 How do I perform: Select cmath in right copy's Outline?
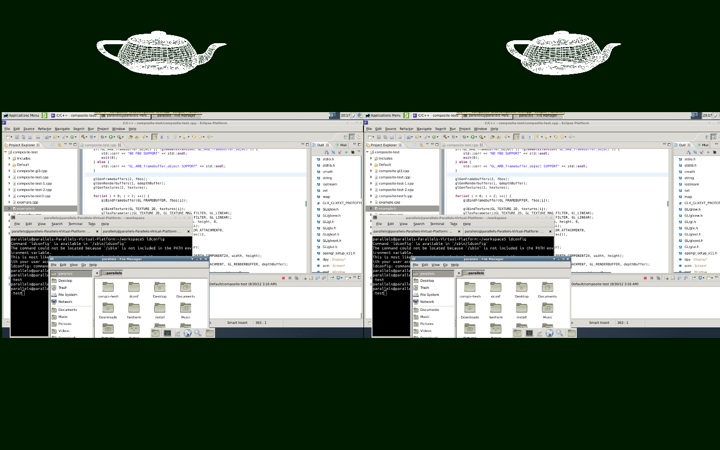pyautogui.click(x=690, y=171)
